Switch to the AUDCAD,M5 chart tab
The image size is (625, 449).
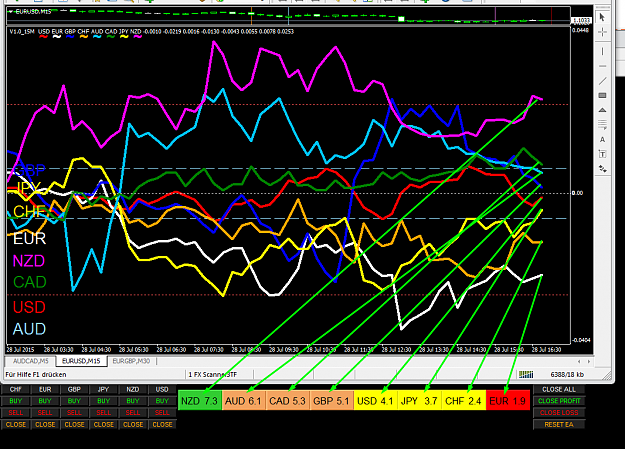click(x=30, y=361)
